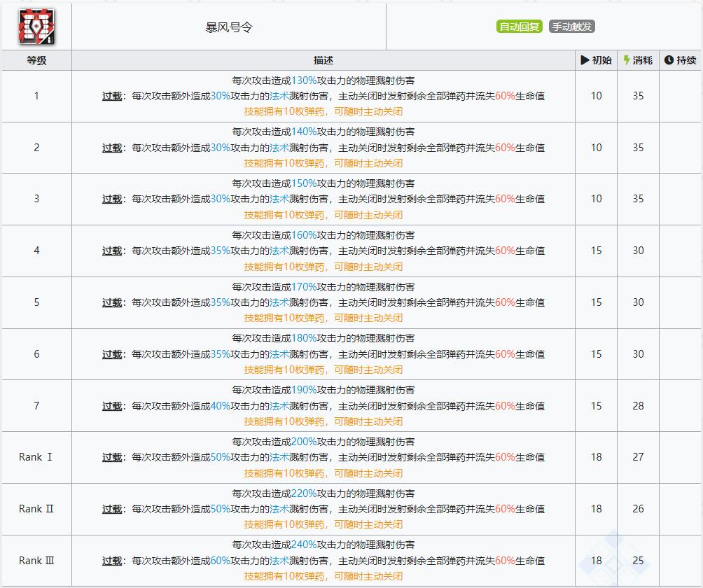Screen dimensions: 703x588
Task: Click the Rank Ⅲ level cell
Action: (36, 561)
